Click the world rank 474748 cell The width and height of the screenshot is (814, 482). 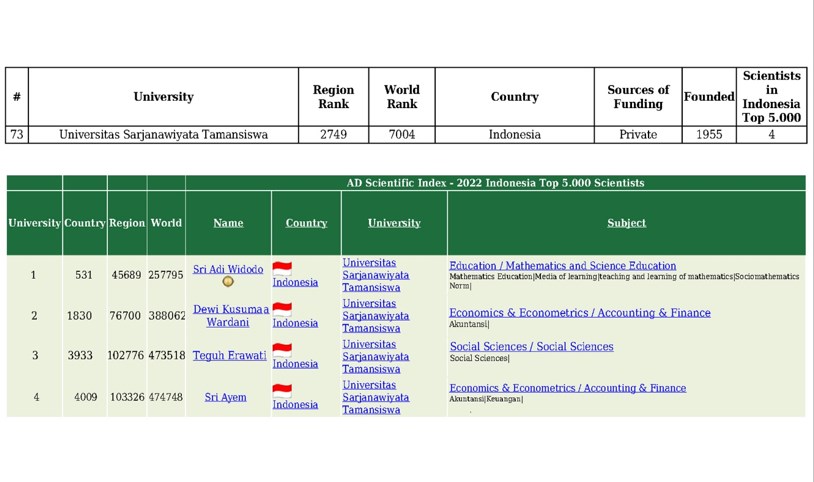[166, 397]
